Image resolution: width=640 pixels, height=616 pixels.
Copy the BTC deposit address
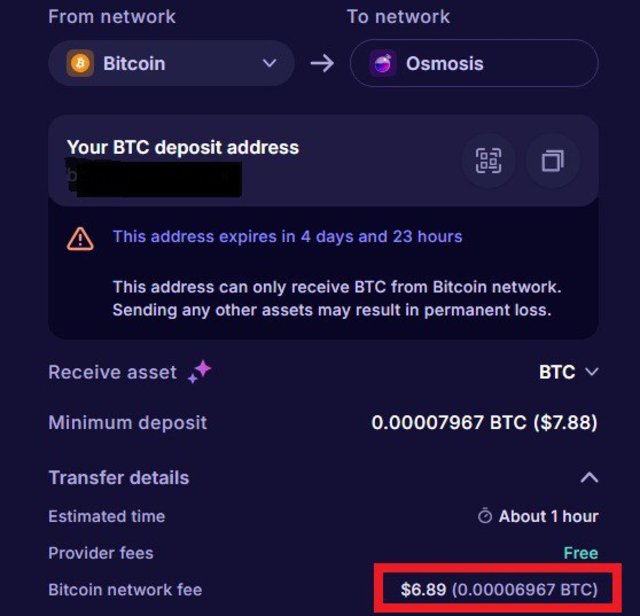(553, 161)
